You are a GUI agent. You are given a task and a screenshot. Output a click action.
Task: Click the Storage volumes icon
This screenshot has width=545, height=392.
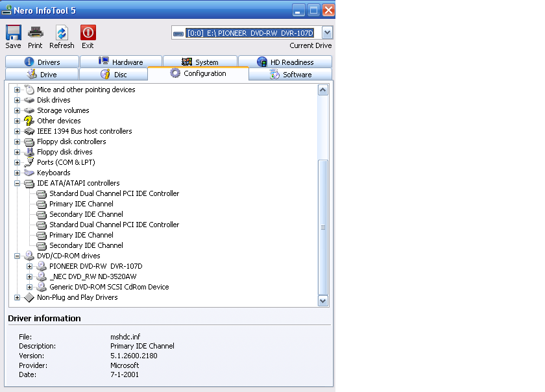[x=29, y=110]
